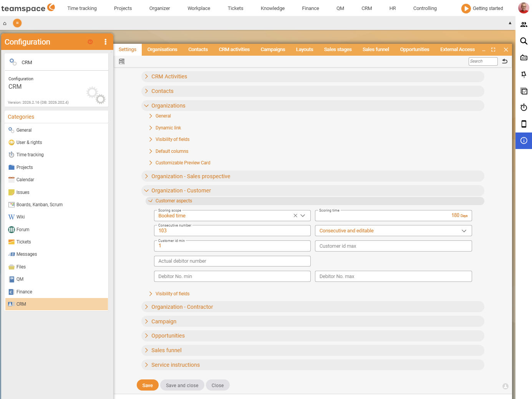Select Boards, Kanban, Scrum category

[x=56, y=205]
